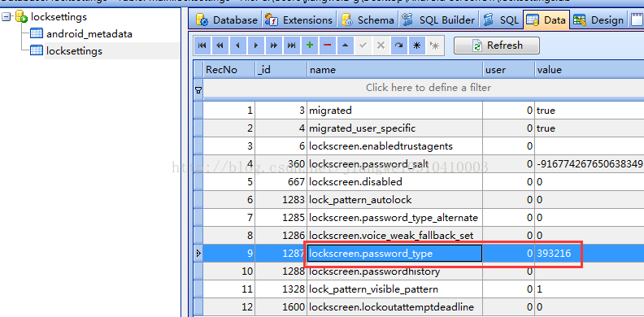Click locksettings database icon in tree

pyautogui.click(x=22, y=17)
